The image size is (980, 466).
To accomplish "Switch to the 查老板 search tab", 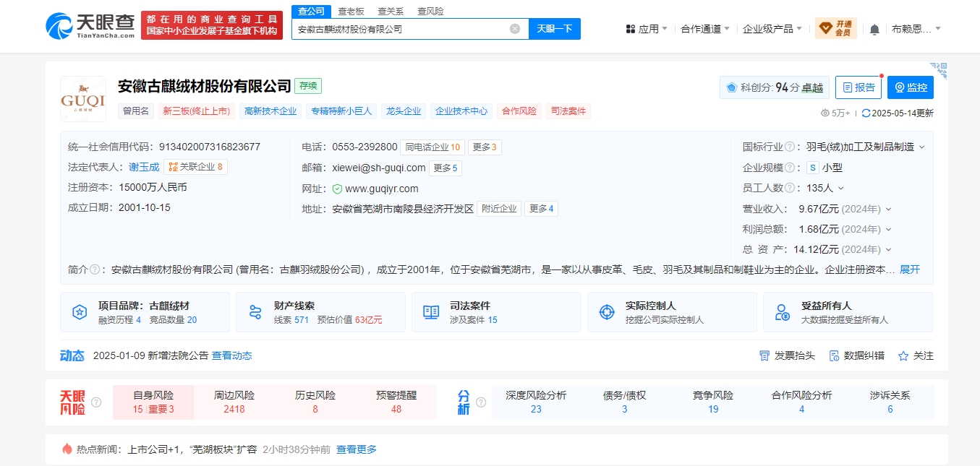I will pyautogui.click(x=351, y=12).
